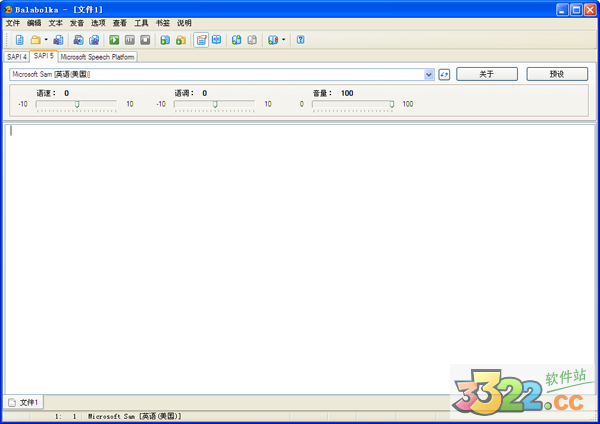This screenshot has width=600, height=424.
Task: Click the save document floppy icon
Action: 58,40
